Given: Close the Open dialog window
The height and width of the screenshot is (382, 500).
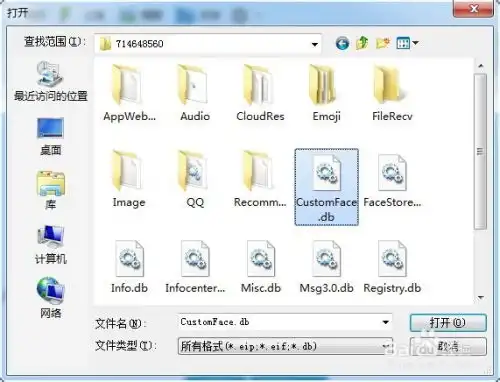Looking at the screenshot, I should point(473,8).
